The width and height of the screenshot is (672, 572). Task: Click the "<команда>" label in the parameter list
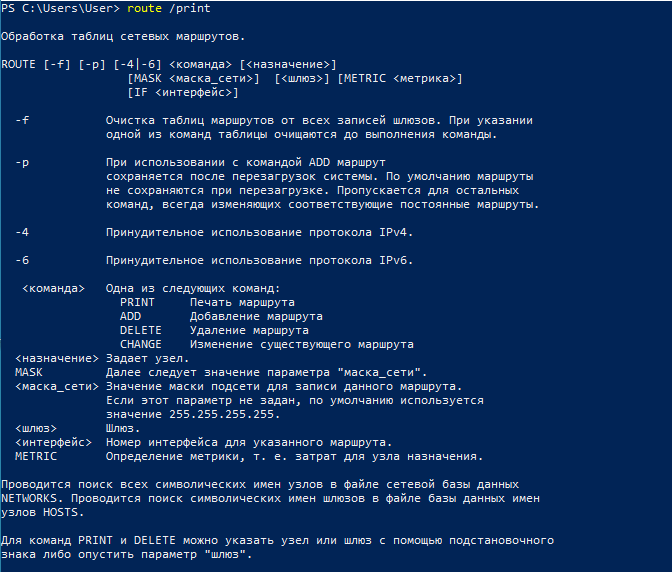coord(53,288)
